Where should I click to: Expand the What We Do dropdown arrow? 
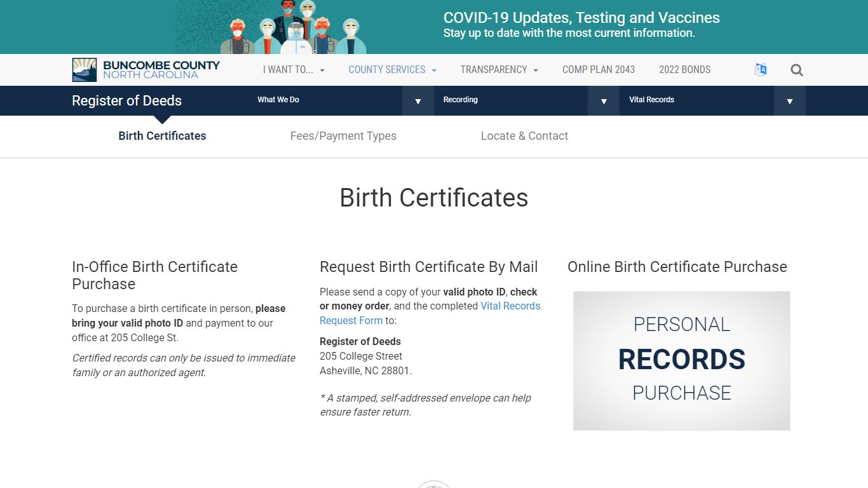(418, 101)
